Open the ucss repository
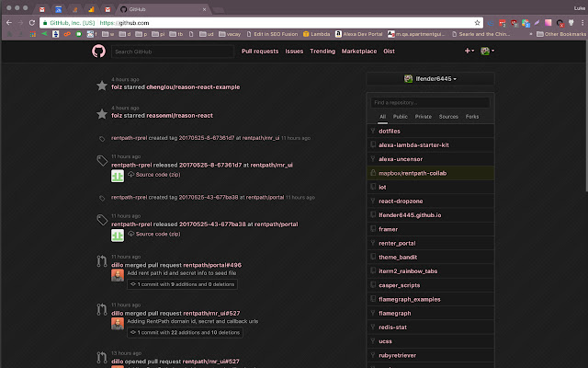Screen dimensions: 588x368 385,341
